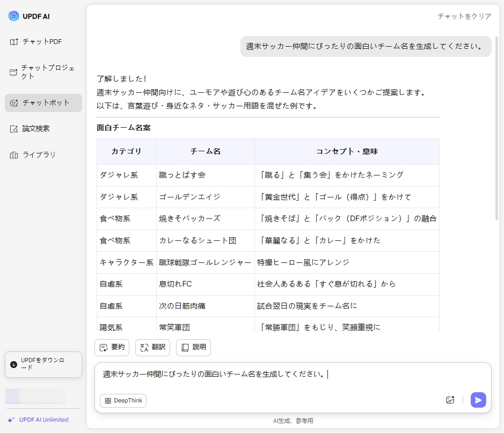Image resolution: width=504 pixels, height=433 pixels.
Task: Click the 息切れFC team name cell
Action: click(206, 284)
